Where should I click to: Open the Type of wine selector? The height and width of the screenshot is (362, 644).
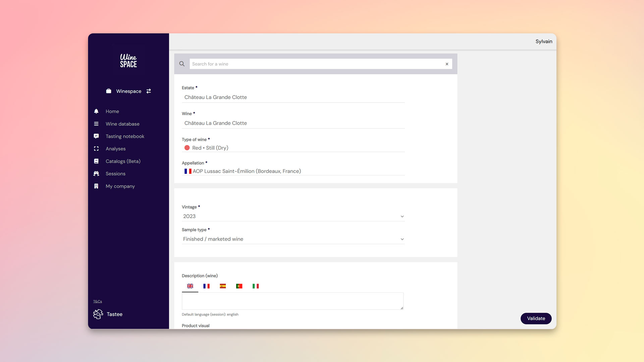[x=292, y=148]
